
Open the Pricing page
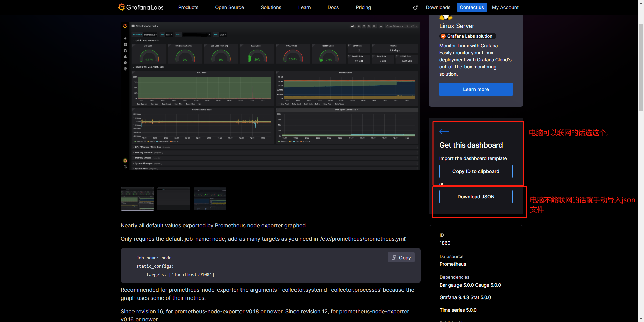click(x=363, y=7)
